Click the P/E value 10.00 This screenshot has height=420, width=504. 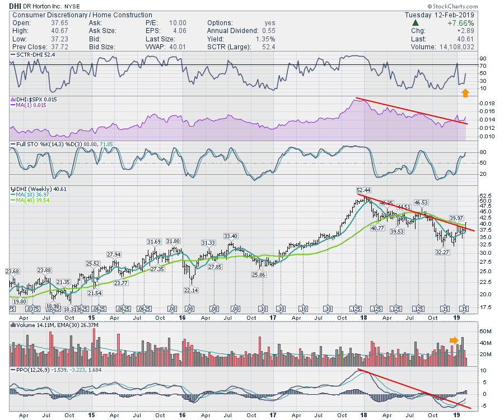coord(178,23)
